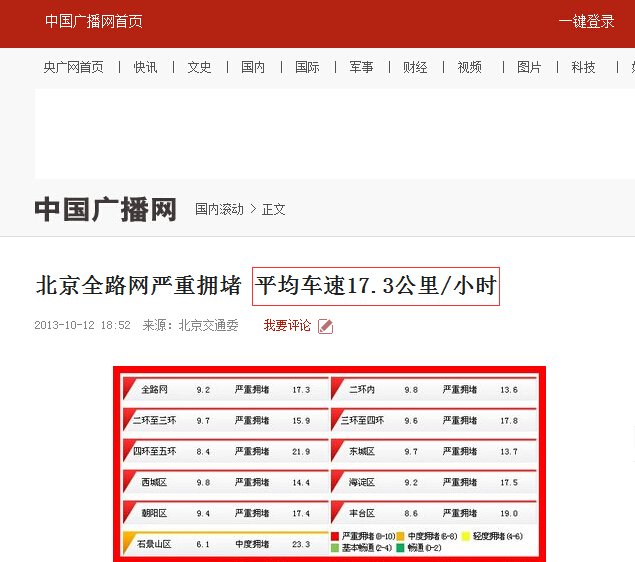
Task: Open the 视频 navigation item
Action: tap(469, 67)
